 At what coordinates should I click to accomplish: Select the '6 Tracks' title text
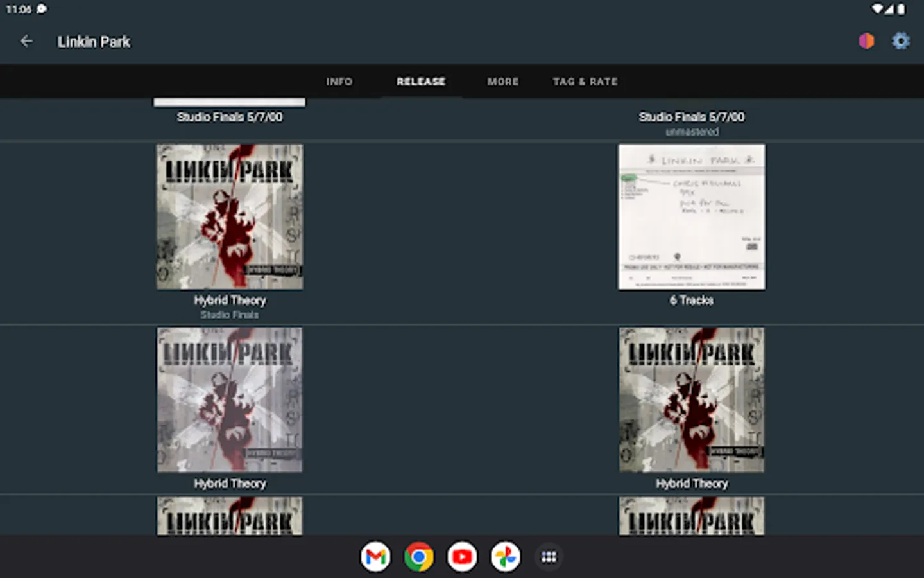tap(692, 300)
